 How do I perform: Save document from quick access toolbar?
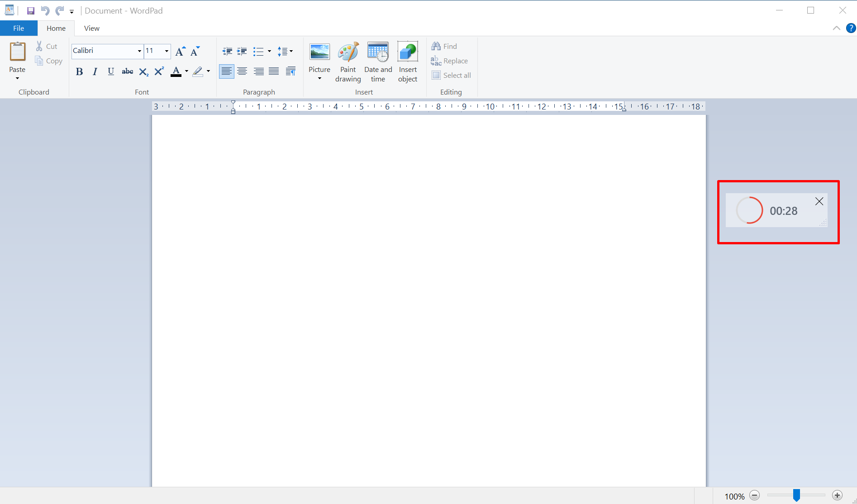(31, 11)
